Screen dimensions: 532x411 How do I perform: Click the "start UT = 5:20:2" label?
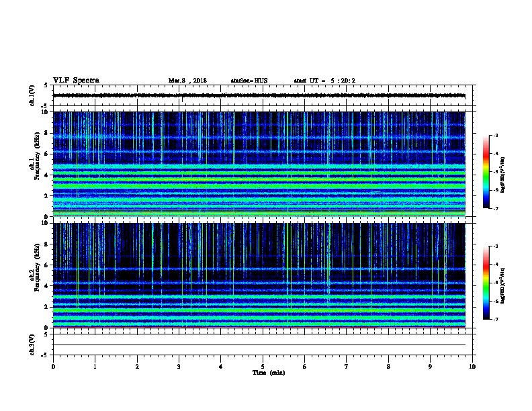[x=324, y=81]
